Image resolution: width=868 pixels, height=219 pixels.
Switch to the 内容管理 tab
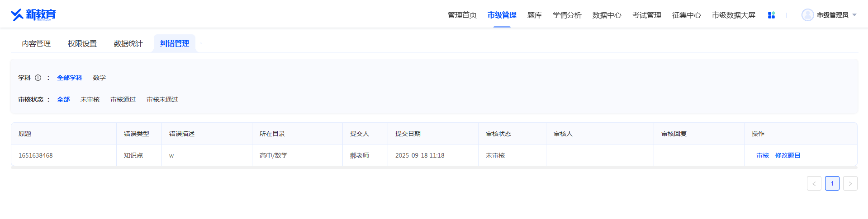[x=36, y=43]
